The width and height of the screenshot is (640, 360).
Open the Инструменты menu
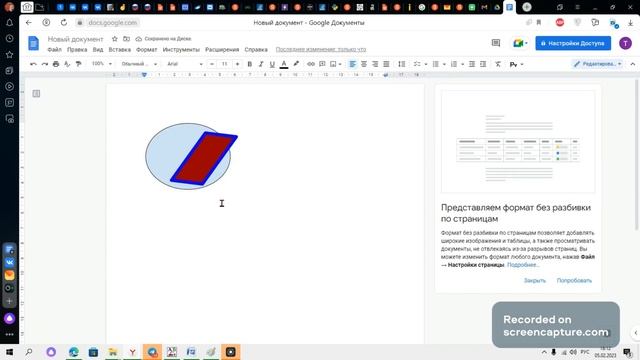(x=181, y=49)
